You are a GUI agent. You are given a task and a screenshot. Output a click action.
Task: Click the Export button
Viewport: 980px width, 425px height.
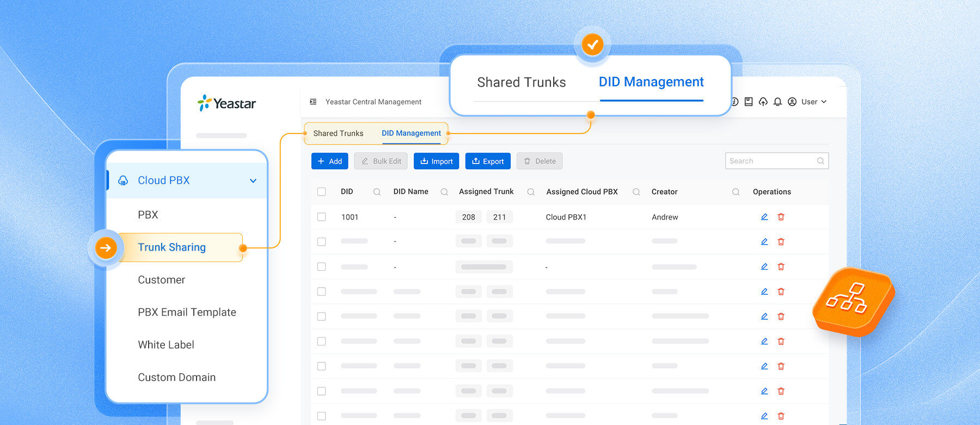click(488, 161)
